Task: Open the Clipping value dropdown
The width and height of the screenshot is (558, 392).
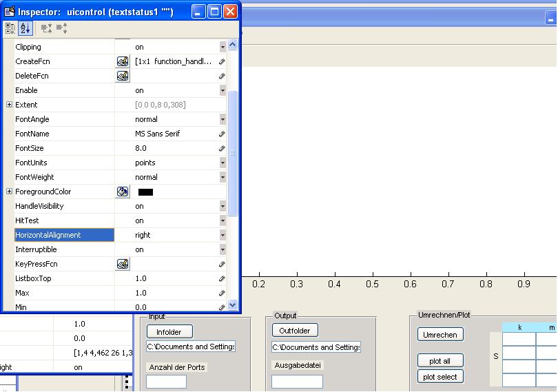Action: [223, 47]
